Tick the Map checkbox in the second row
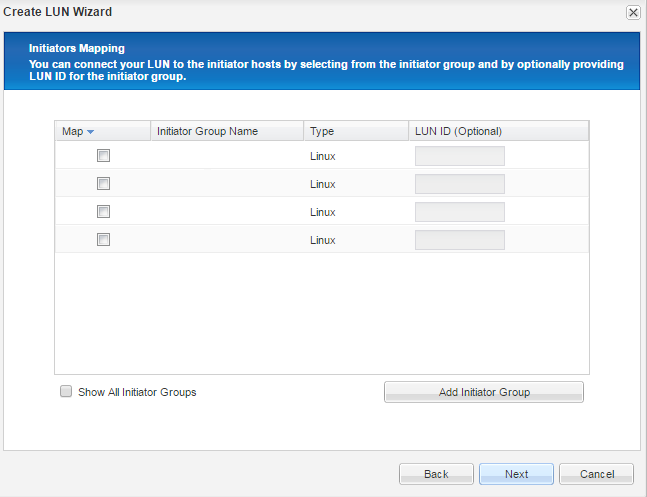The image size is (647, 497). [103, 184]
